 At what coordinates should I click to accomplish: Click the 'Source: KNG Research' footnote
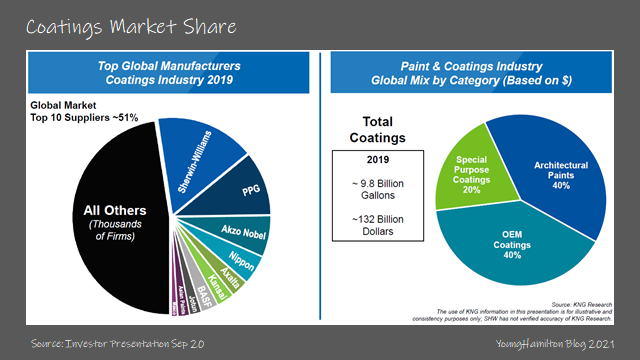[581, 304]
